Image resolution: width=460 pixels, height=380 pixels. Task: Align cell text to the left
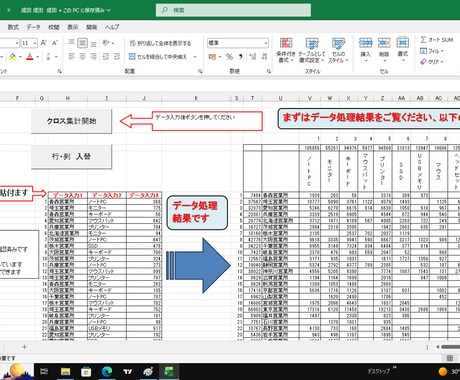tap(71, 56)
